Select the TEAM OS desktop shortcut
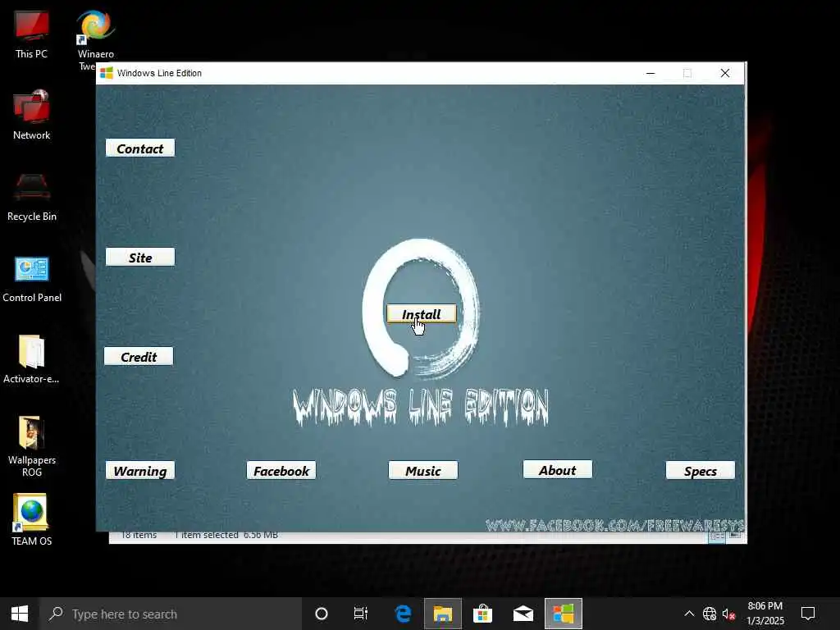This screenshot has width=840, height=630. point(32,519)
